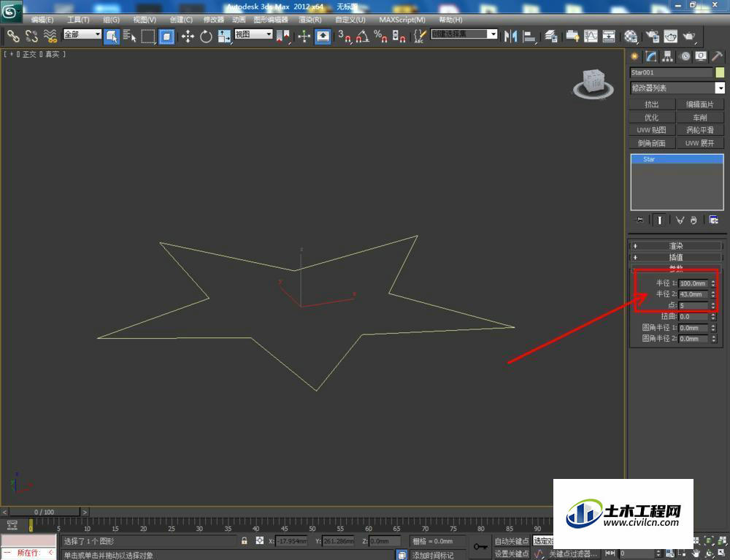This screenshot has width=730, height=560.
Task: Expand the Rendering rollout
Action: coord(675,246)
